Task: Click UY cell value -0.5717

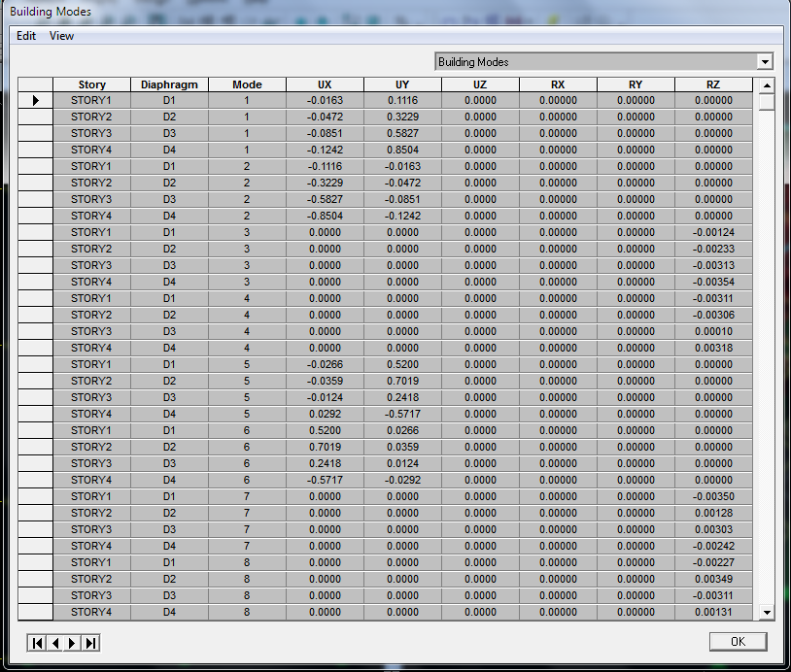Action: point(402,414)
